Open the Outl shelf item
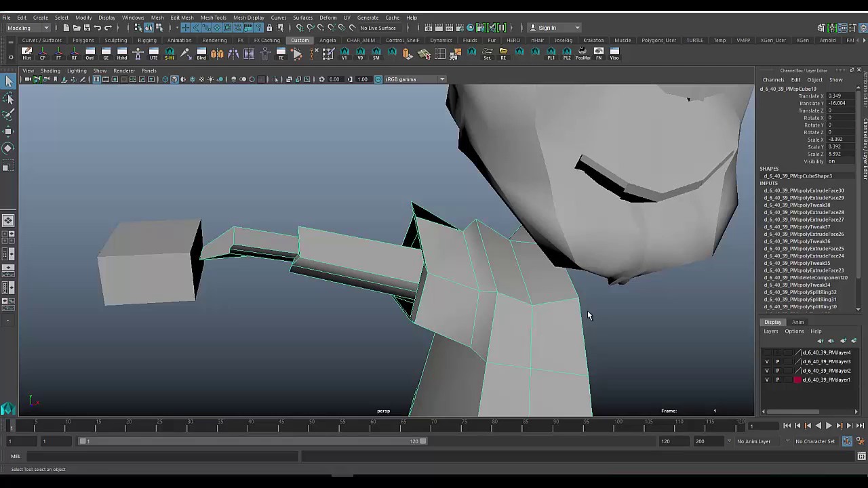Screen dimensions: 868x488 90,53
